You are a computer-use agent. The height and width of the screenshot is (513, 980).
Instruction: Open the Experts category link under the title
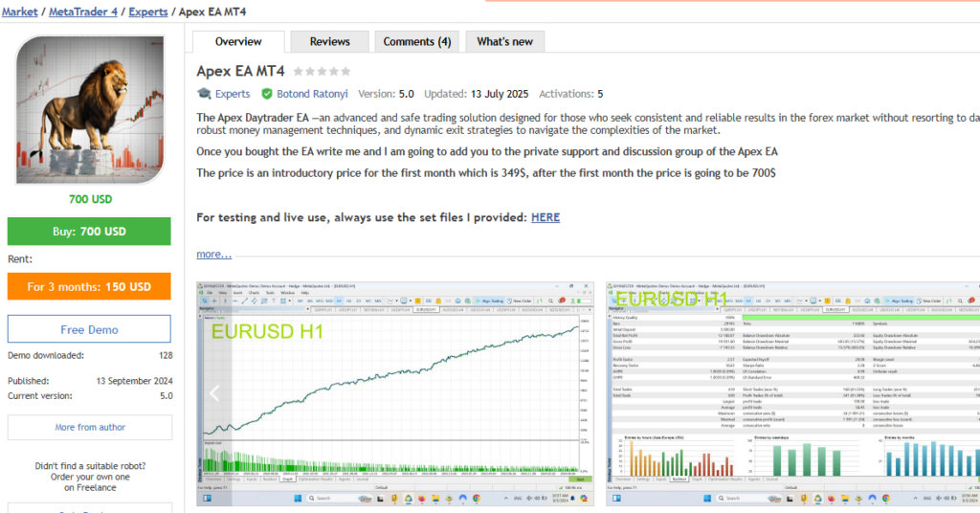(x=233, y=94)
